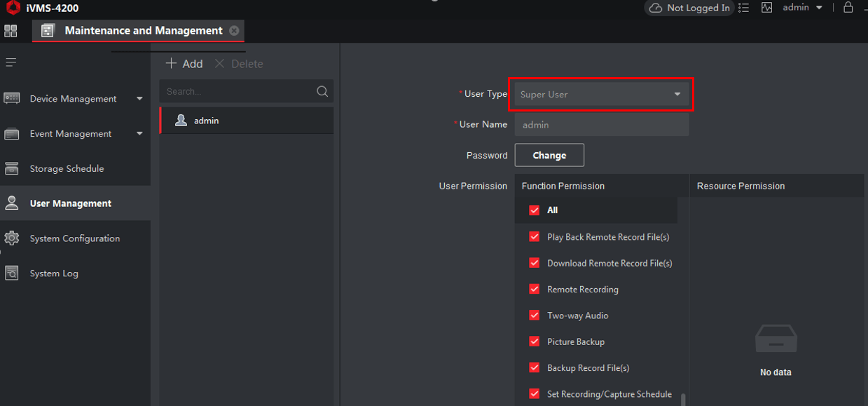Click the system health monitor icon
The width and height of the screenshot is (868, 406).
pos(766,8)
